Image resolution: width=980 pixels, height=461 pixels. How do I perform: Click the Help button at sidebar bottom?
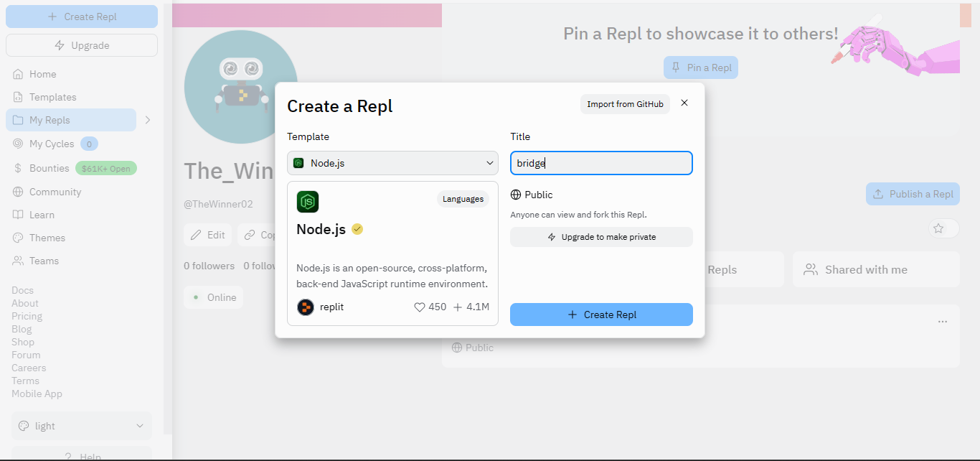point(82,455)
